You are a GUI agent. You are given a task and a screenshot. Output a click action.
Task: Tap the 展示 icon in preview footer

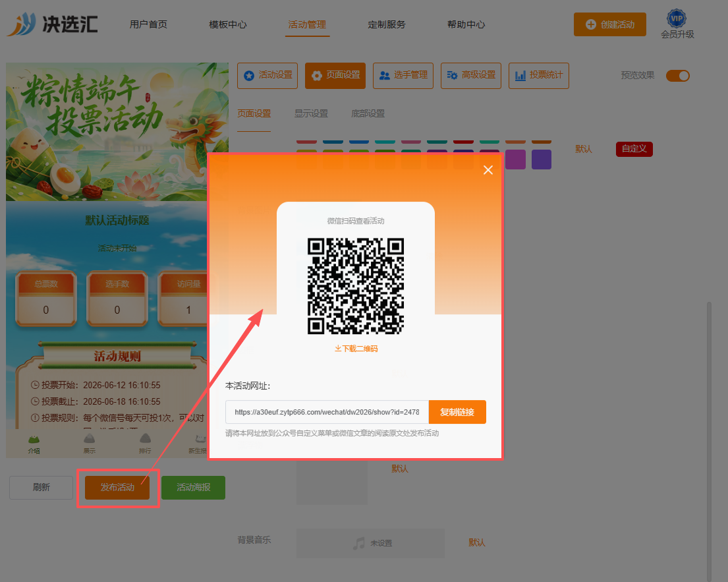[89, 439]
